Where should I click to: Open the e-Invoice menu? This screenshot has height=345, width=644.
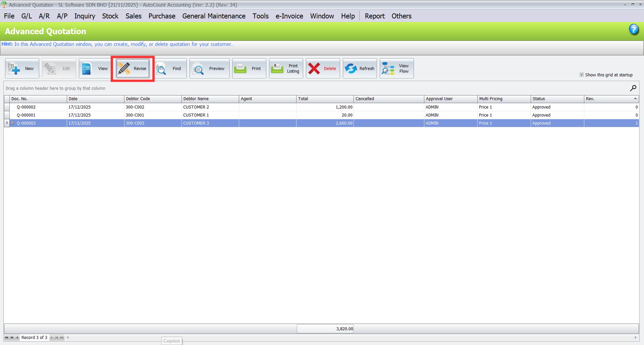click(x=289, y=16)
